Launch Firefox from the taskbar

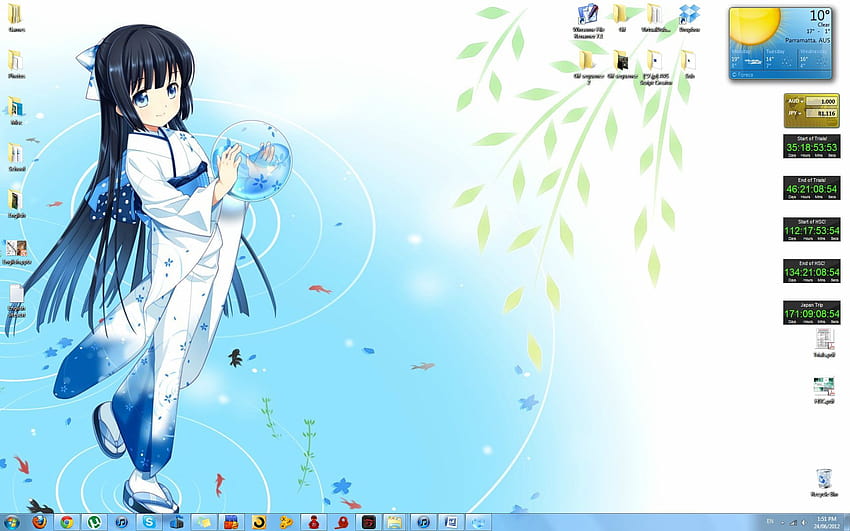pos(39,522)
